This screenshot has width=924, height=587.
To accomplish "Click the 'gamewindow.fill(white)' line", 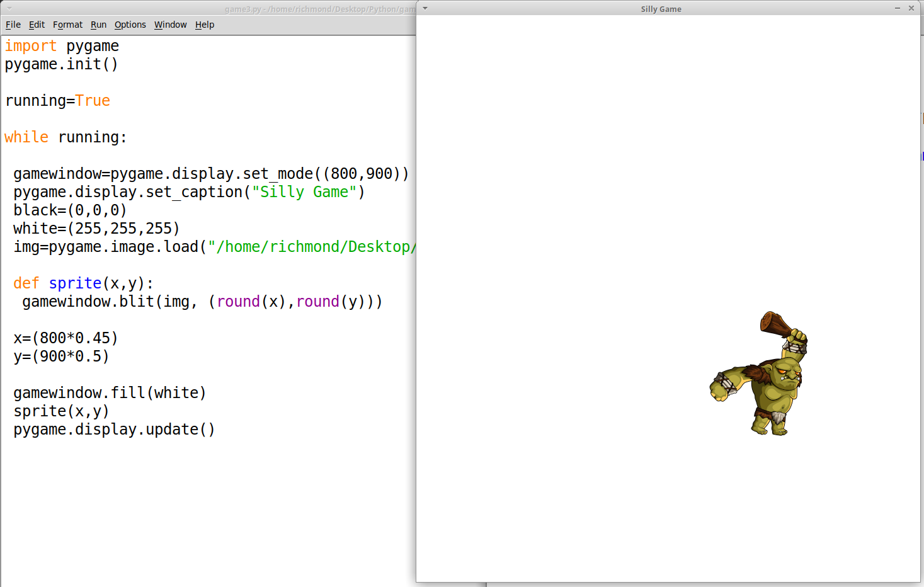I will pyautogui.click(x=110, y=393).
